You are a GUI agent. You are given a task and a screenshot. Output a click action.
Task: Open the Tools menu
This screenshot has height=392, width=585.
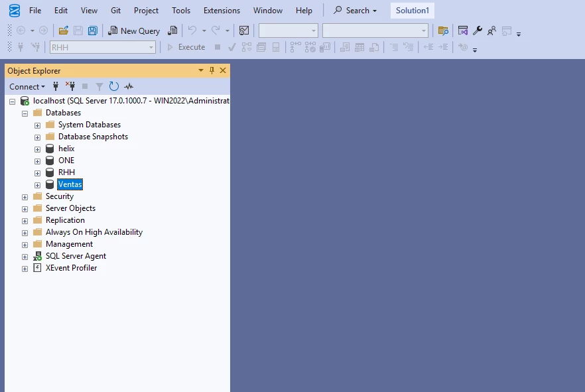pyautogui.click(x=181, y=11)
